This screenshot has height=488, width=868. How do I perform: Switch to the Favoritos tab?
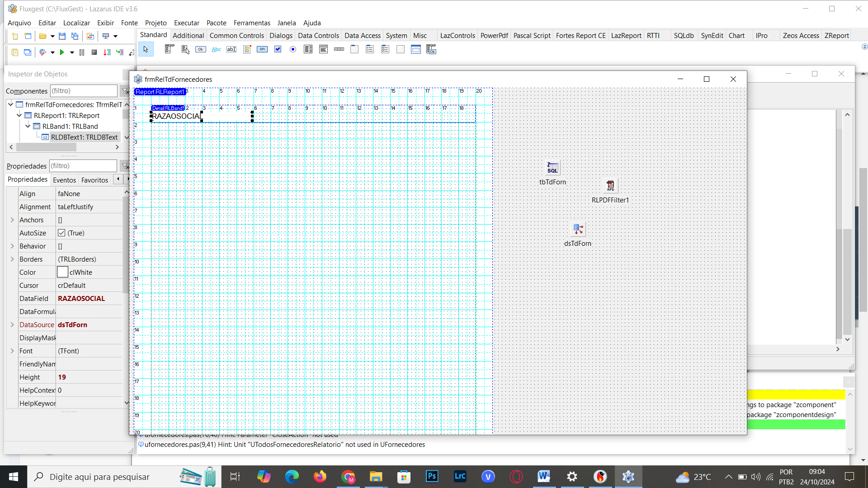(x=94, y=180)
